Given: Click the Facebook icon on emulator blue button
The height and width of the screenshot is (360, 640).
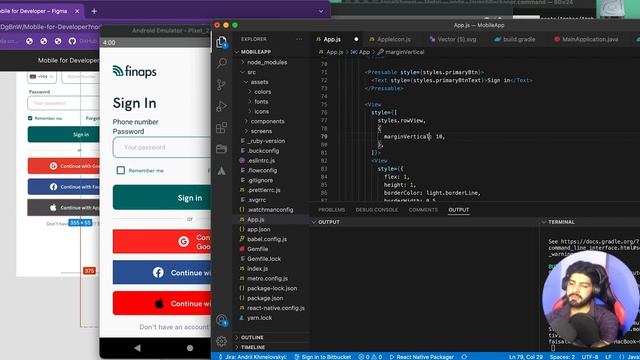Looking at the screenshot, I should point(158,272).
